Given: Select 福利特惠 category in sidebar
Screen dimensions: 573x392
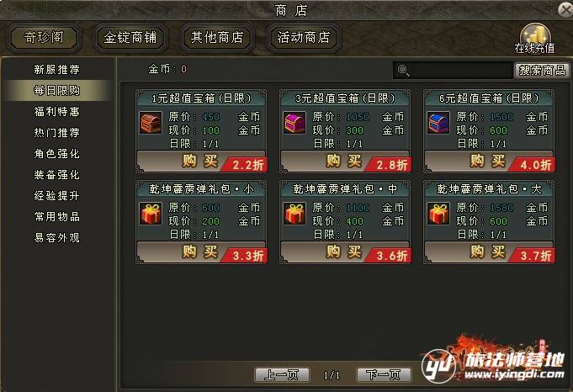Looking at the screenshot, I should coord(56,111).
